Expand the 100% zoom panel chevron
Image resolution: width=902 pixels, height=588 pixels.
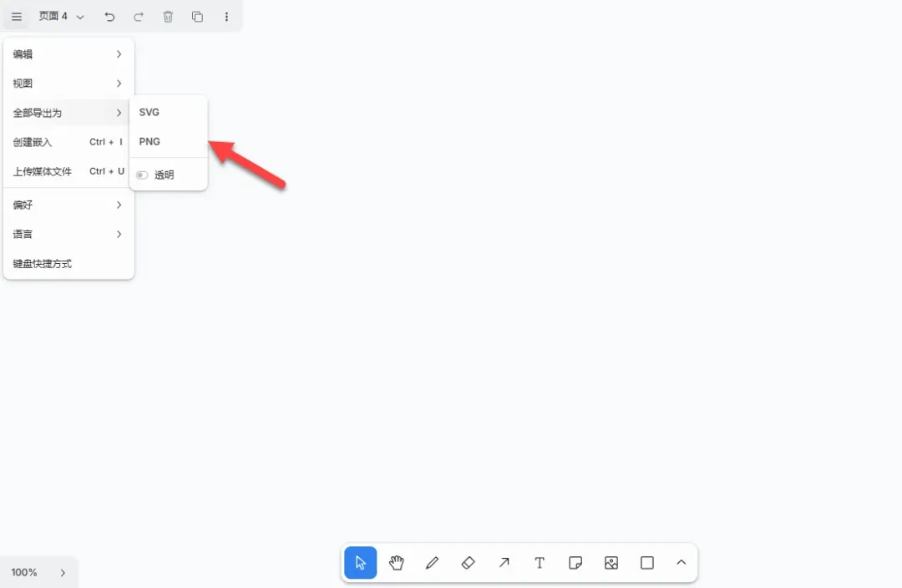[63, 573]
